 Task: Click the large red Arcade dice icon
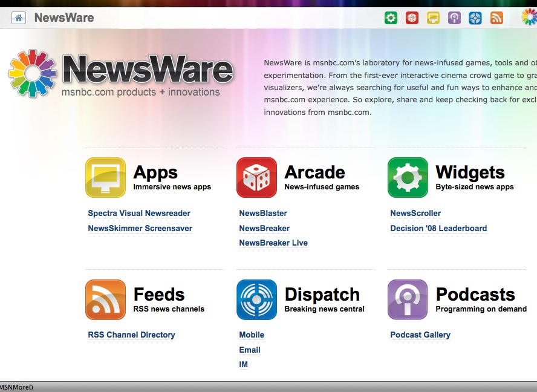coord(256,177)
